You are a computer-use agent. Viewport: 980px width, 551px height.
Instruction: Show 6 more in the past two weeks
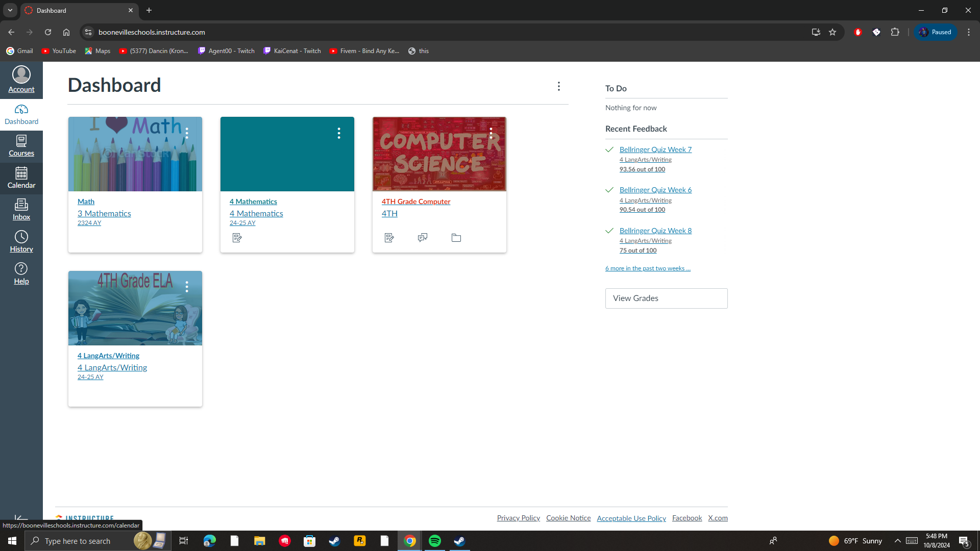click(648, 268)
